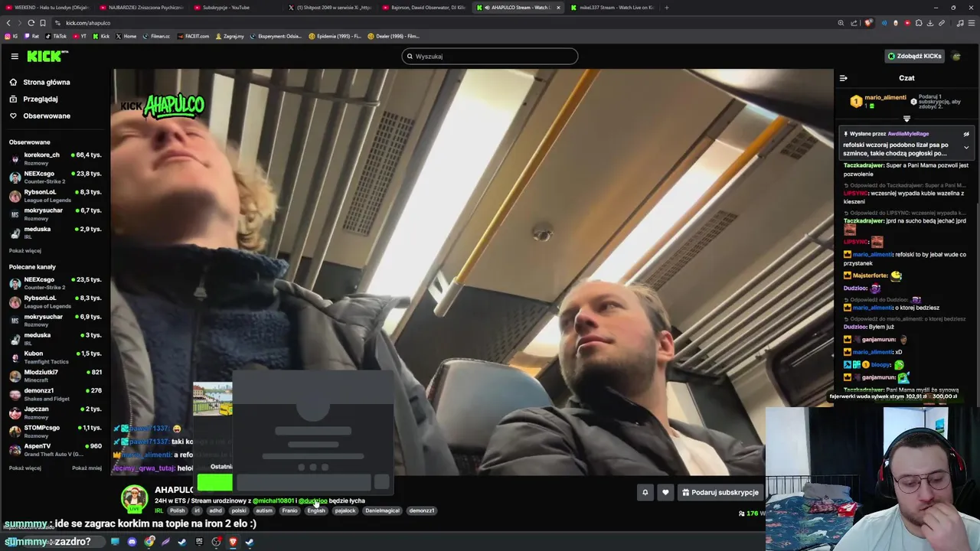Open AwdilaMyleRage user from pinned message
Screen dimensions: 980x551
[x=908, y=134]
